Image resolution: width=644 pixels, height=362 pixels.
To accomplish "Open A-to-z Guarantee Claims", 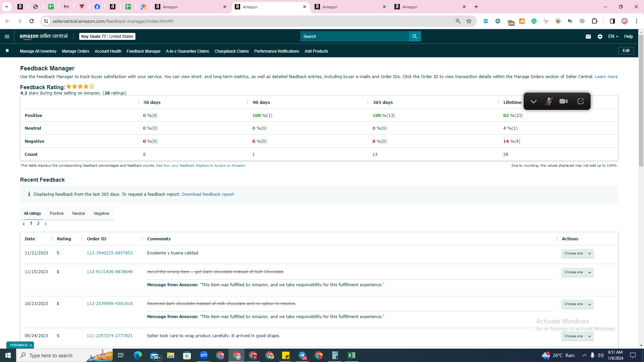I will 187,51.
